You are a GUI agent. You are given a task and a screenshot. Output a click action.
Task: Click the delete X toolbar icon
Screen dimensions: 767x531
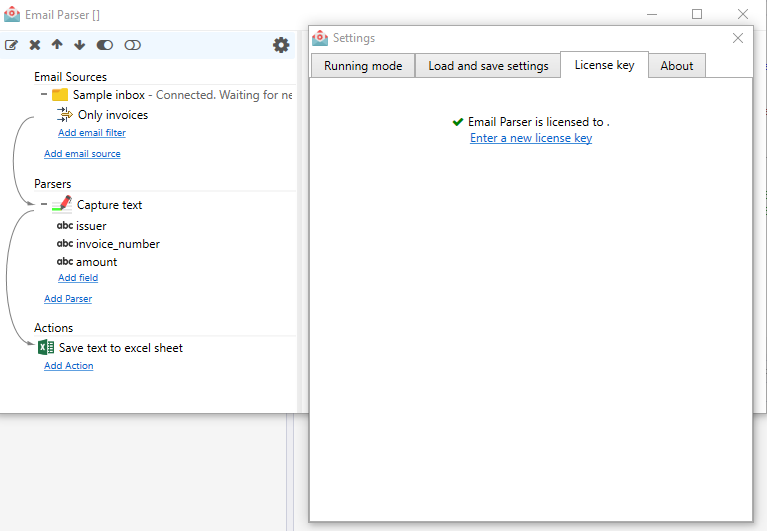tap(35, 45)
